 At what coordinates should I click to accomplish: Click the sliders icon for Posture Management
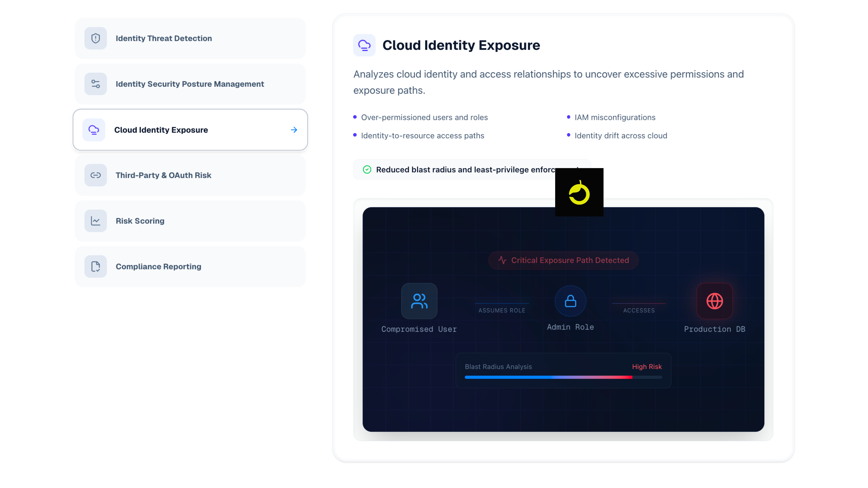coord(96,84)
